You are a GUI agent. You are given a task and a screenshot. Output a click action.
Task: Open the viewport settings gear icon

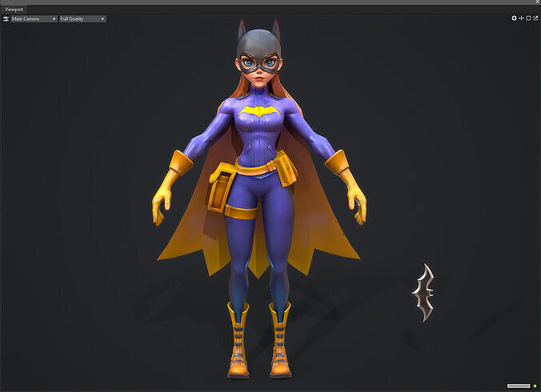[x=514, y=18]
